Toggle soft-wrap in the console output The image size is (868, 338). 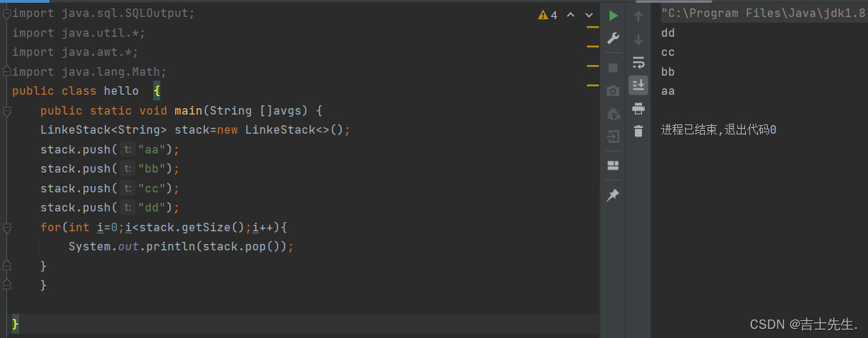(x=638, y=62)
